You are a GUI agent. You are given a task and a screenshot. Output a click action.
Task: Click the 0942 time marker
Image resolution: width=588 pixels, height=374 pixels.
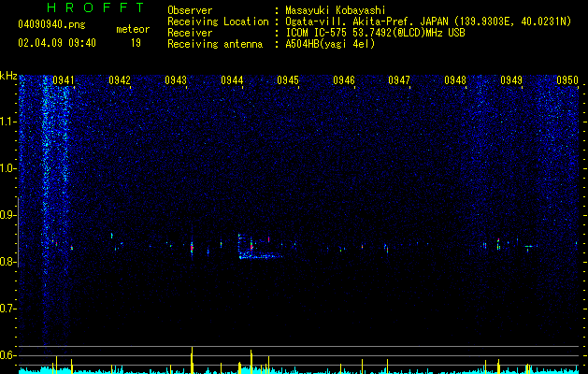tap(120, 80)
